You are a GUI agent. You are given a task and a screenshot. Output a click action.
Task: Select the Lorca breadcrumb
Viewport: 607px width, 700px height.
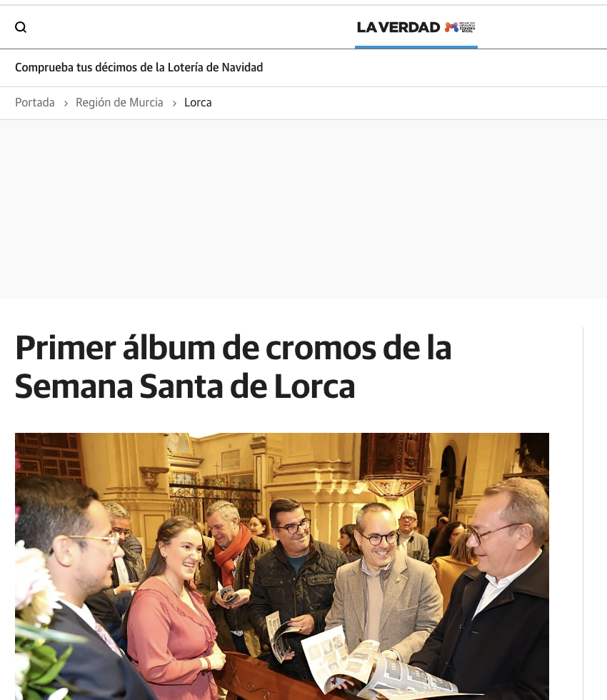198,103
